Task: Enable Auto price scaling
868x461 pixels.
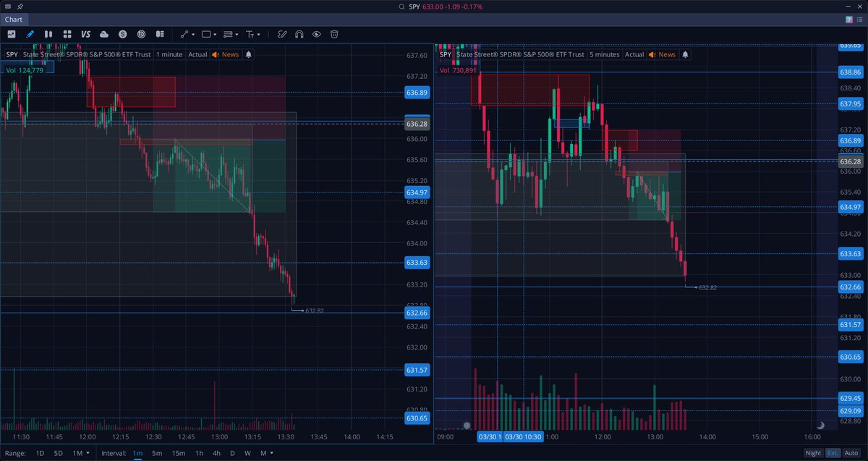Action: click(851, 453)
